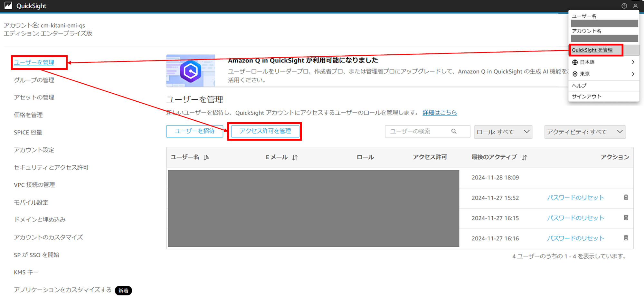Open アセットの管理 in sidebar
The height and width of the screenshot is (297, 644).
pos(34,97)
